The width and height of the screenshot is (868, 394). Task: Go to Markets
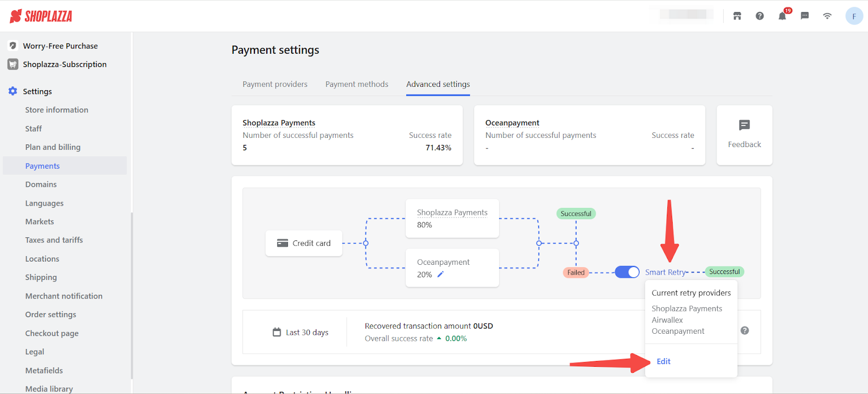(39, 221)
